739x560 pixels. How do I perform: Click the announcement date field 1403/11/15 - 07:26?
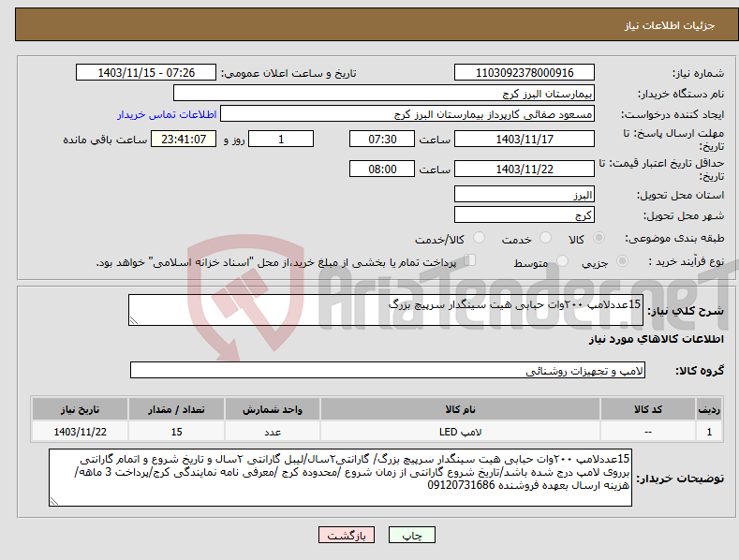pyautogui.click(x=145, y=73)
